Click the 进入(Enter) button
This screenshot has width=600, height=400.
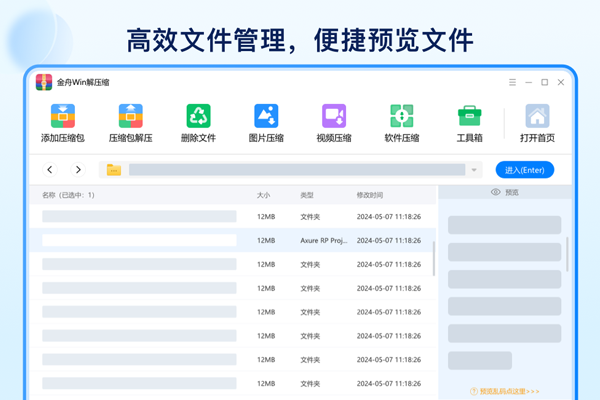(x=525, y=170)
